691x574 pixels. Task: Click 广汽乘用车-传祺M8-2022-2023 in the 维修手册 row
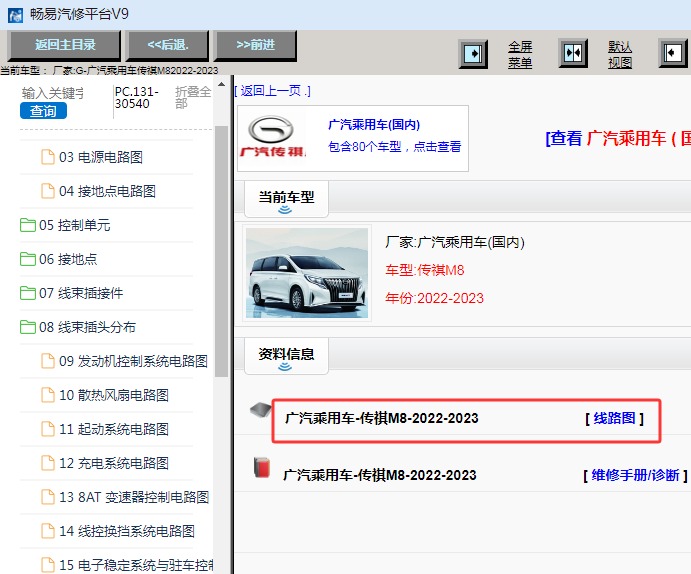(380, 475)
